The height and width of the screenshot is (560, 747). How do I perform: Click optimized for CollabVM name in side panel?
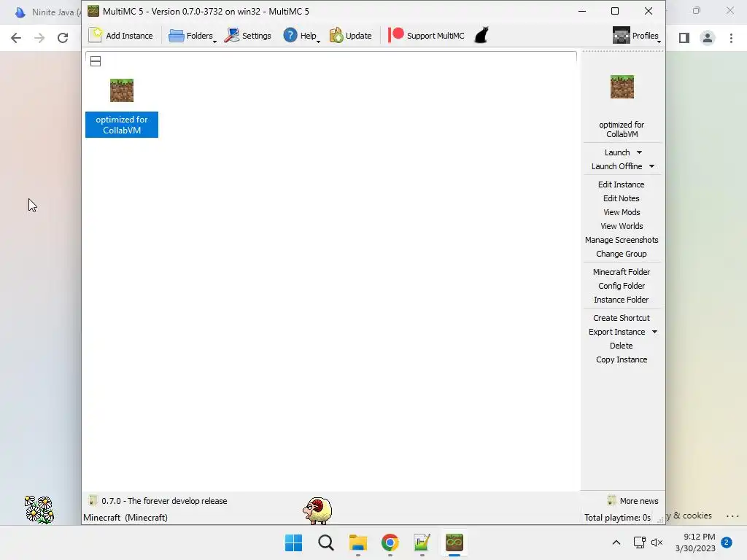pyautogui.click(x=622, y=129)
